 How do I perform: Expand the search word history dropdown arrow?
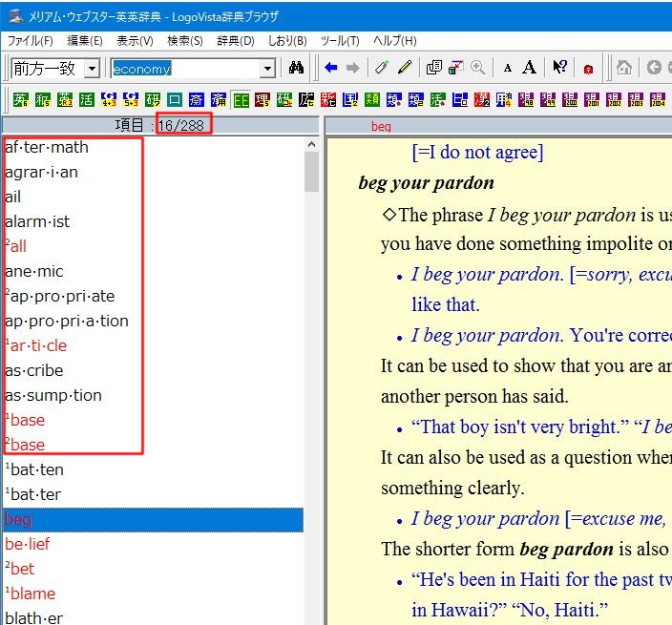[x=267, y=69]
